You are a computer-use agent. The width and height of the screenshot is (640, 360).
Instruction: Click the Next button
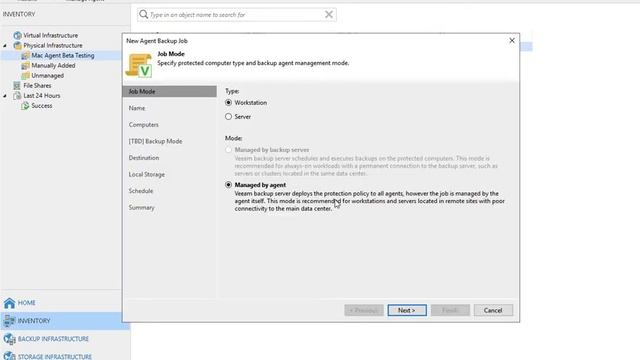click(407, 310)
